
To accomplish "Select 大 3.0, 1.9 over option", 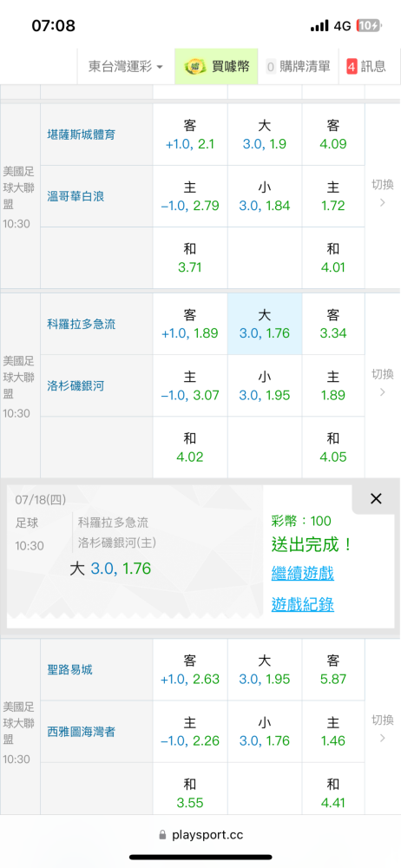I will click(265, 135).
